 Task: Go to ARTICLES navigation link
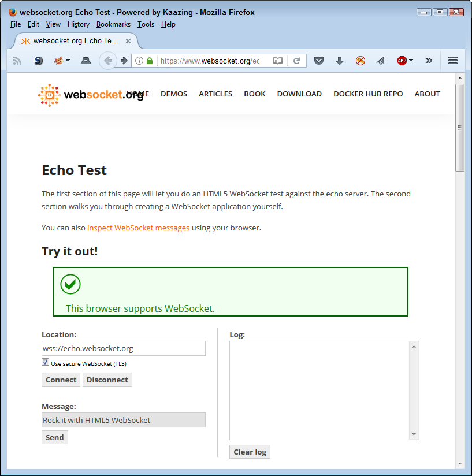[x=215, y=94]
